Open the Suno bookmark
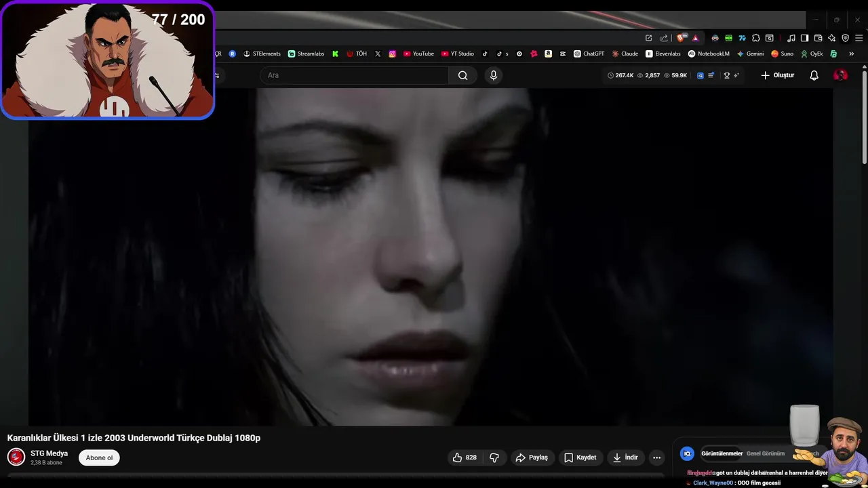This screenshot has height=488, width=868. click(782, 54)
